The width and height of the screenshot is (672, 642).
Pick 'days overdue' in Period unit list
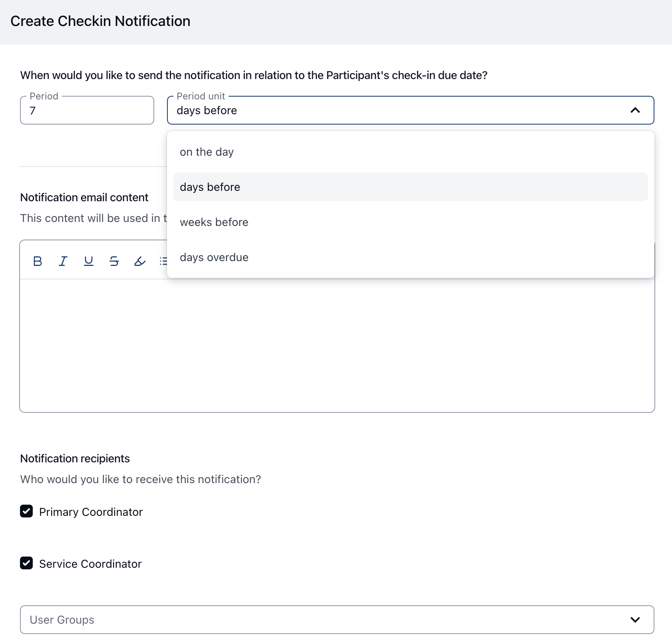pos(214,258)
